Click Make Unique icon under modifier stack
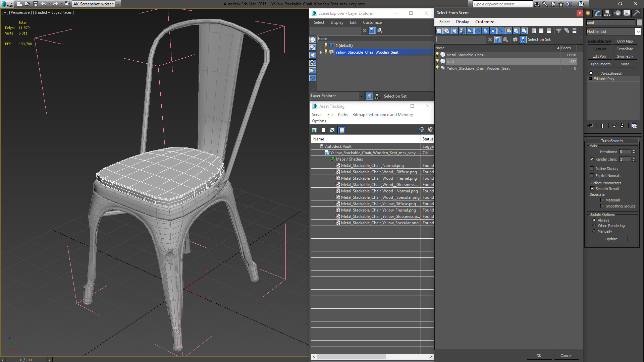Image resolution: width=644 pixels, height=362 pixels. [614, 126]
